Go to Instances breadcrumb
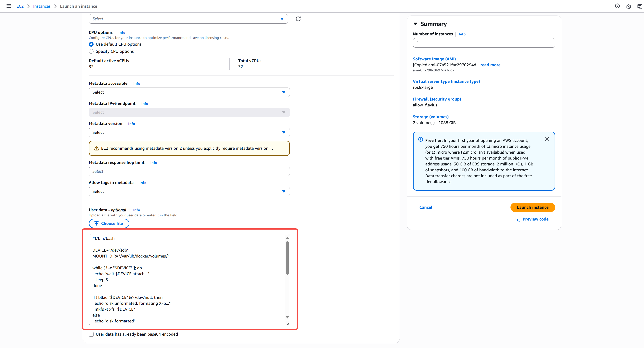Image resolution: width=644 pixels, height=348 pixels. (x=42, y=6)
